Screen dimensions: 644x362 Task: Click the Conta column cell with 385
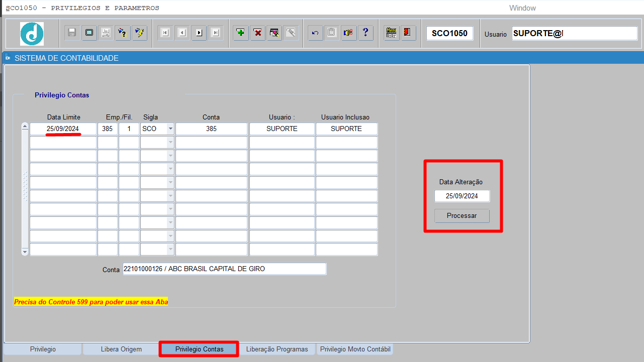(212, 129)
